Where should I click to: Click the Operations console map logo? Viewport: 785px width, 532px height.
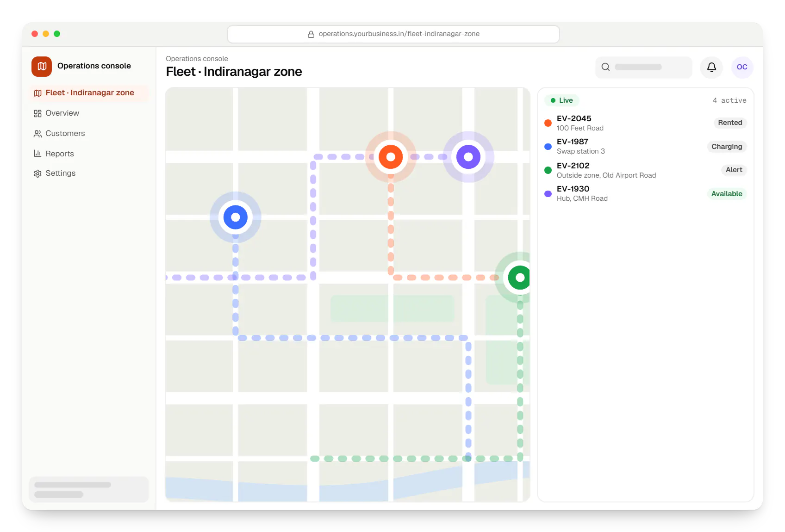[42, 66]
